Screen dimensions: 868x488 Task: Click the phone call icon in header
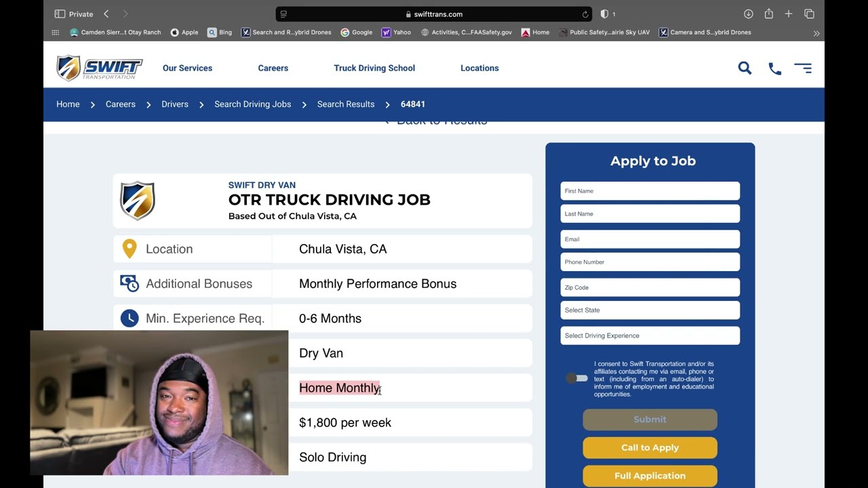pyautogui.click(x=774, y=68)
